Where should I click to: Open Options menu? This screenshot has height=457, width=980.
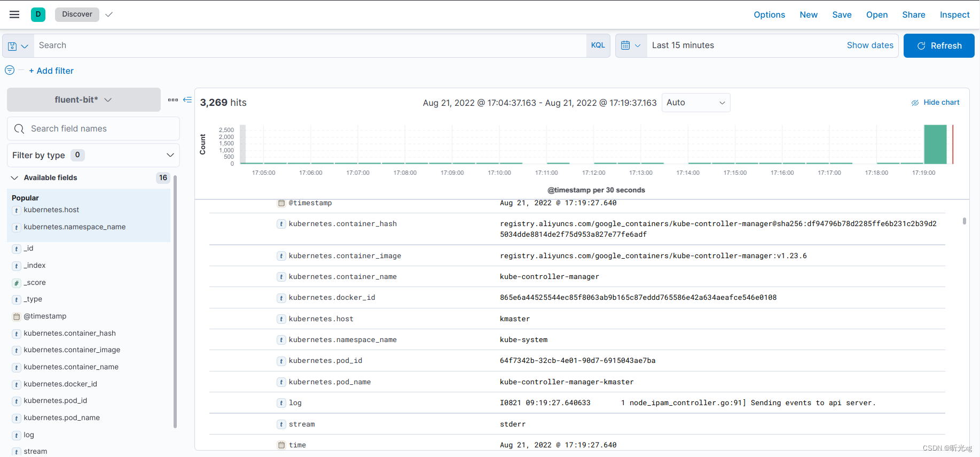click(769, 15)
